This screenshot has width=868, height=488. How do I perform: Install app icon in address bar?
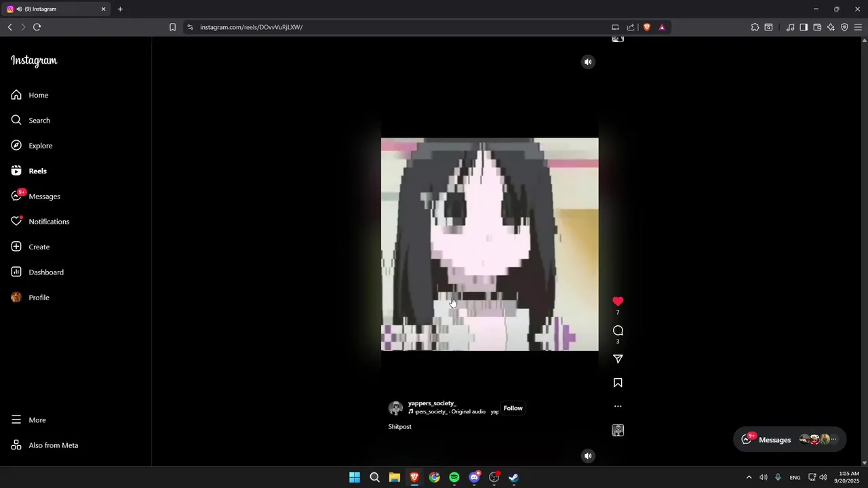click(615, 27)
